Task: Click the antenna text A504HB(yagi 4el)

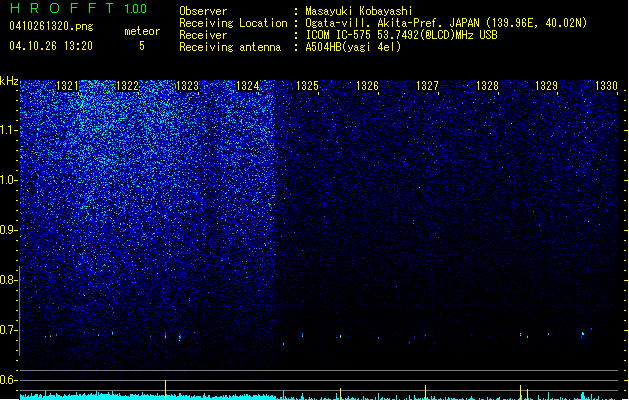Action: pyautogui.click(x=353, y=47)
